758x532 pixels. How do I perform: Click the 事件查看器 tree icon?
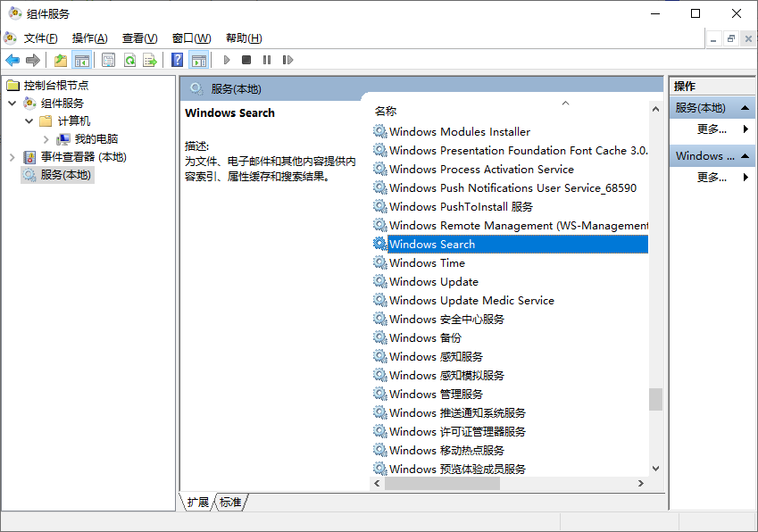[29, 157]
